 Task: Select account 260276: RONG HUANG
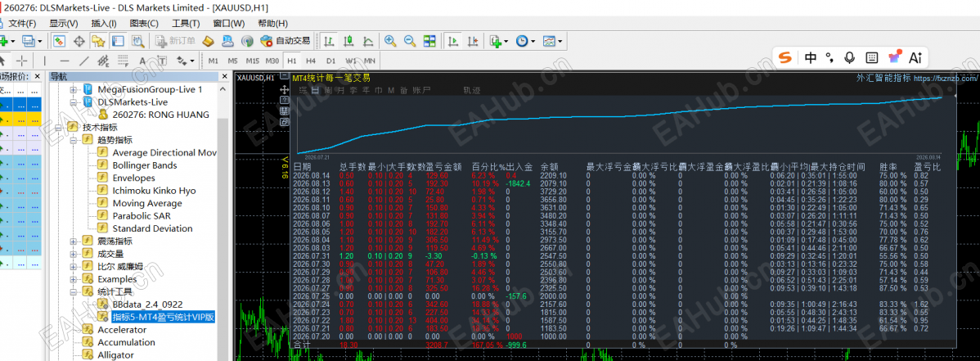[x=160, y=115]
